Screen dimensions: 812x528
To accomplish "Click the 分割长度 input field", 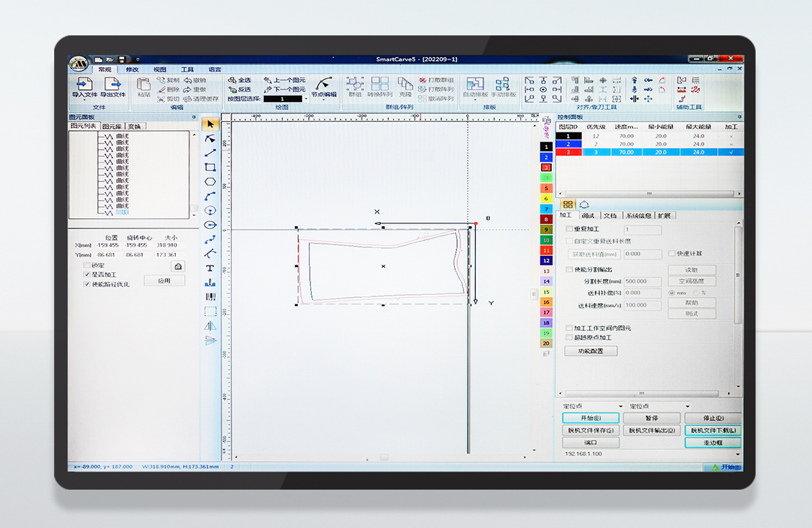I will click(643, 281).
